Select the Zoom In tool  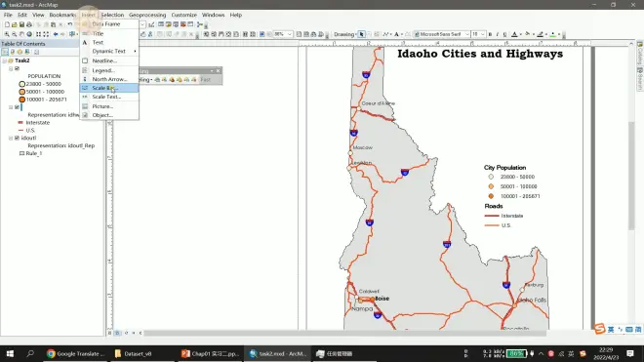point(7,34)
